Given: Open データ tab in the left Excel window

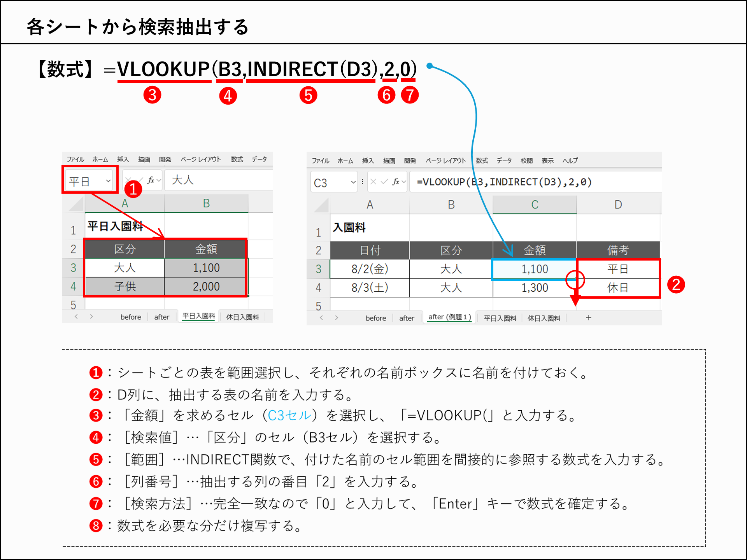Looking at the screenshot, I should (x=259, y=159).
